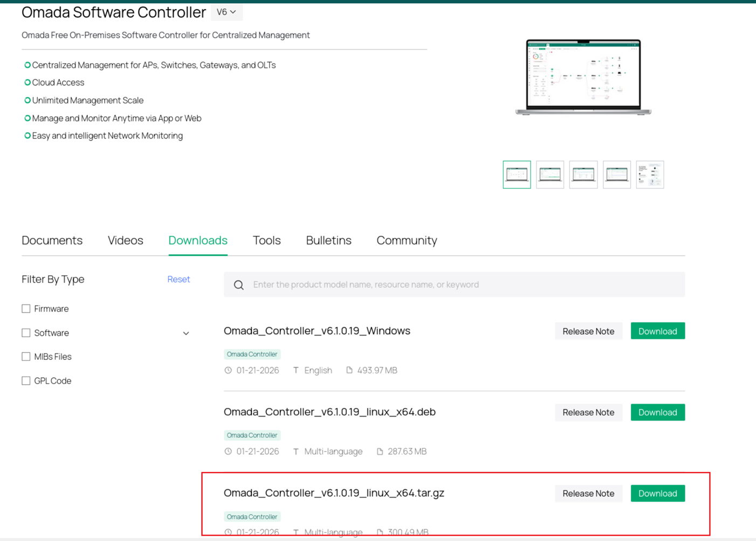Click the green bullet beside Cloud Access
Image resolution: width=756 pixels, height=541 pixels.
click(27, 82)
